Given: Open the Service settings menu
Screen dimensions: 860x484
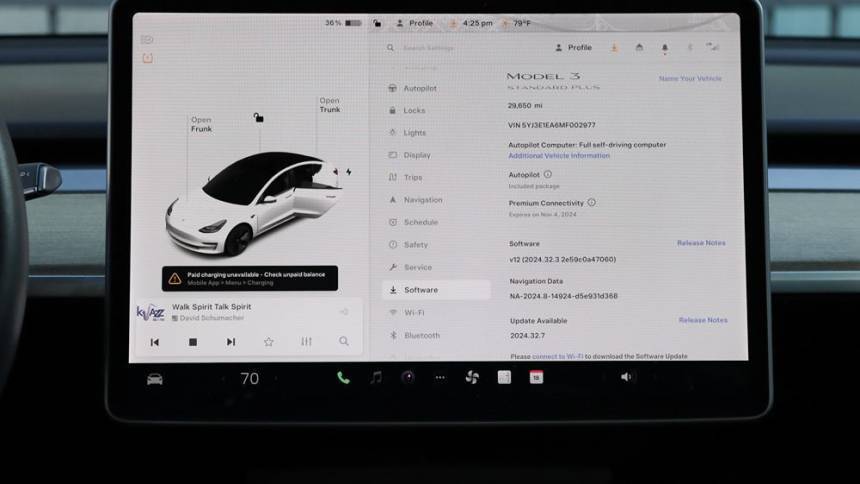Looking at the screenshot, I should pos(410,267).
